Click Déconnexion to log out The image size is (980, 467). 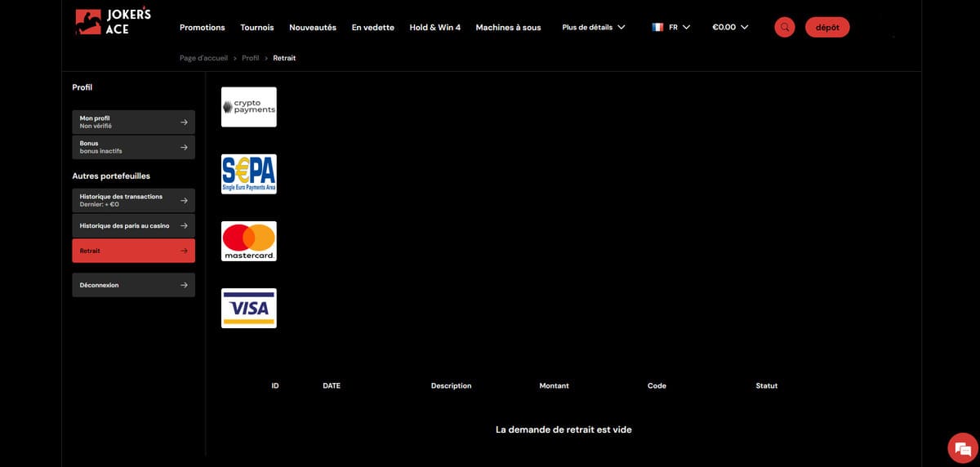tap(133, 285)
